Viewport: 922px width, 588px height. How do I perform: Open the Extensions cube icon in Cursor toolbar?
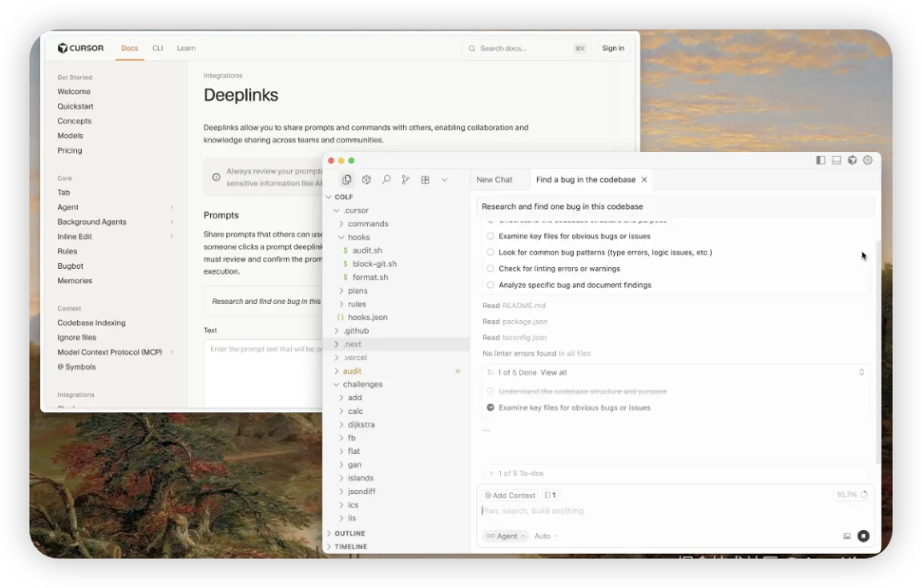[x=366, y=180]
